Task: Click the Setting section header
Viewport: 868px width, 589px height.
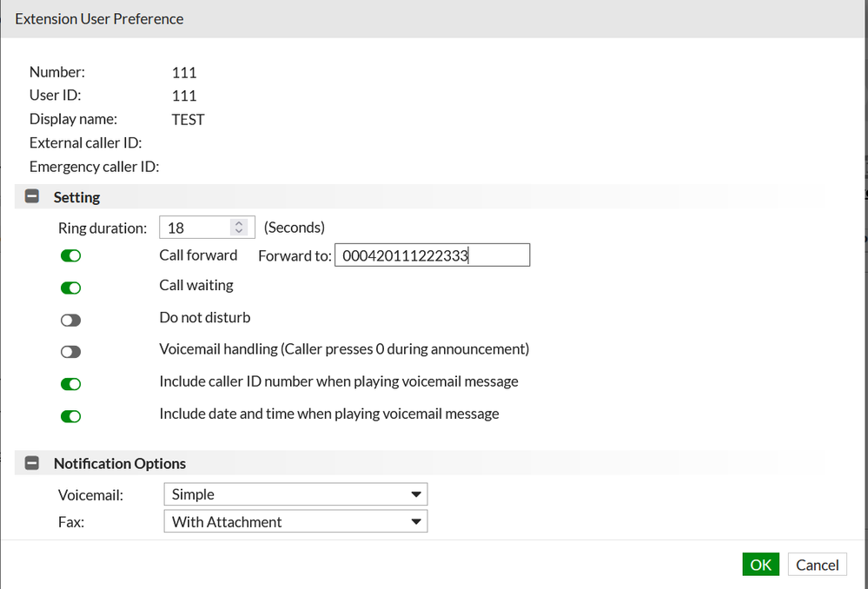Action: point(76,197)
